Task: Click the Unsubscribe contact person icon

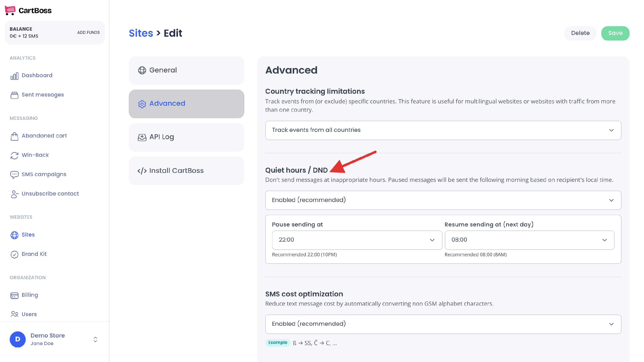Action: point(15,194)
